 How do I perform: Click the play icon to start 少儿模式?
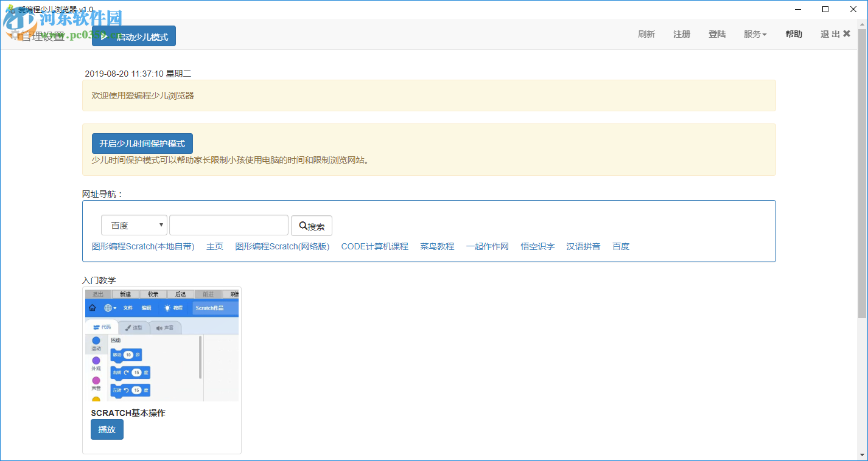(x=103, y=36)
